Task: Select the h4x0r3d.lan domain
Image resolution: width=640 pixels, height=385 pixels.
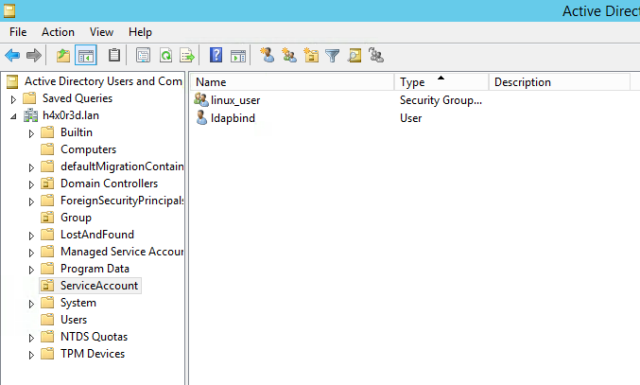Action: click(x=71, y=116)
